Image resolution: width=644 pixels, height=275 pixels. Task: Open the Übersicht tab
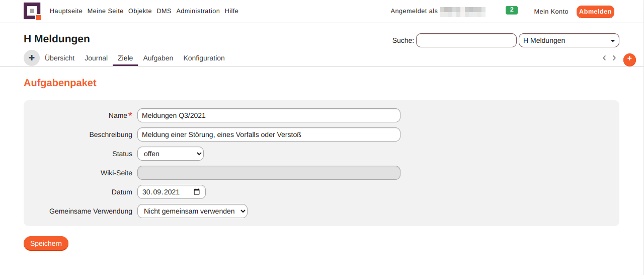(x=59, y=58)
